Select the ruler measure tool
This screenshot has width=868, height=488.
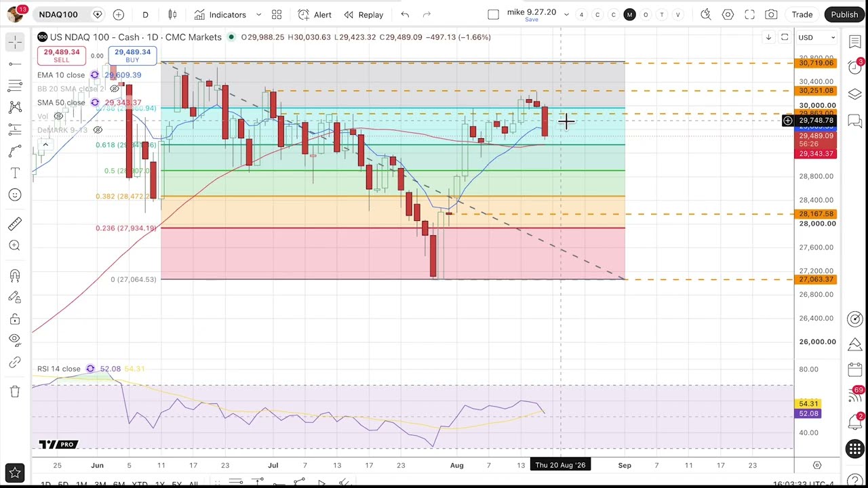coord(15,224)
